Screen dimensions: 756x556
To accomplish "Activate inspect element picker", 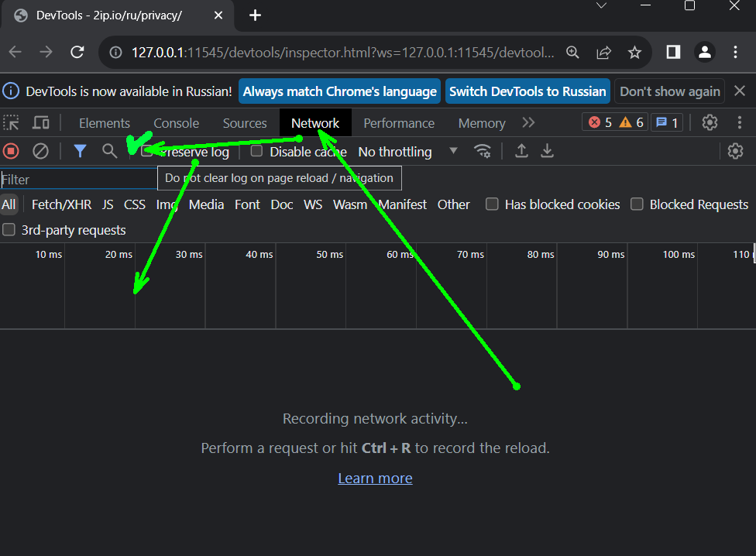I will point(12,123).
